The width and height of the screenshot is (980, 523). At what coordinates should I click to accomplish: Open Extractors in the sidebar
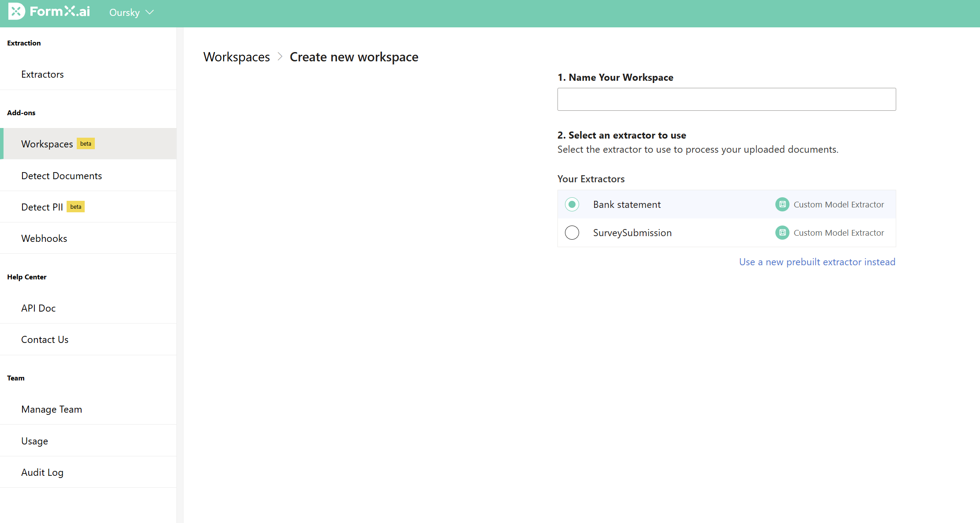(42, 74)
